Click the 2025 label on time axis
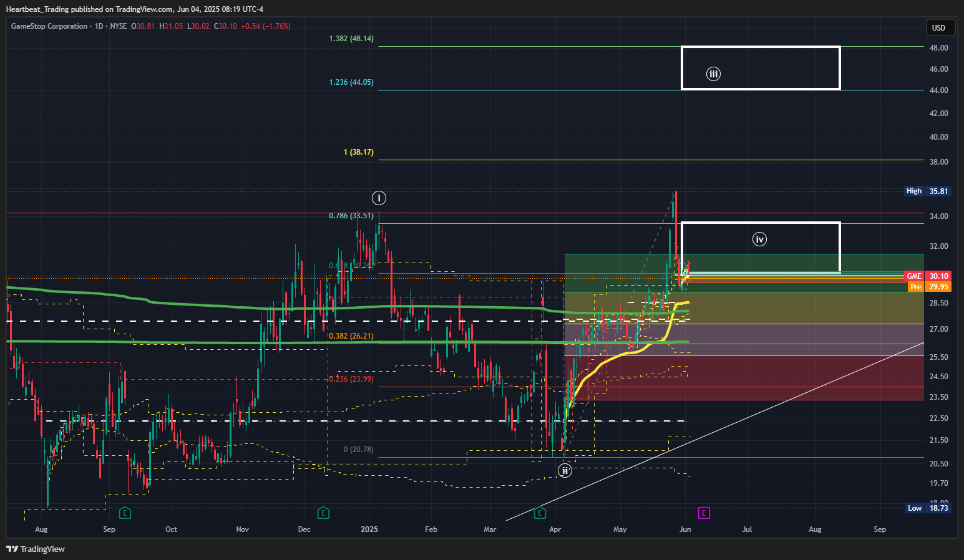The image size is (964, 560). tap(369, 529)
